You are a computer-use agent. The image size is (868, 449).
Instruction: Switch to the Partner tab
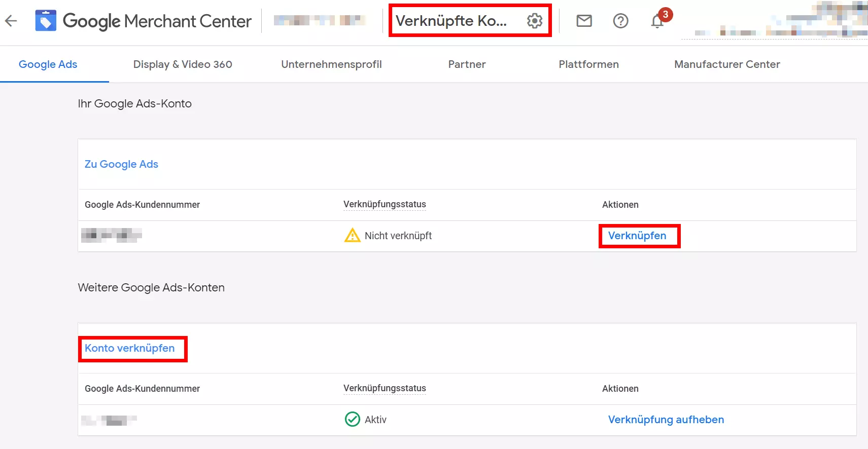(467, 64)
